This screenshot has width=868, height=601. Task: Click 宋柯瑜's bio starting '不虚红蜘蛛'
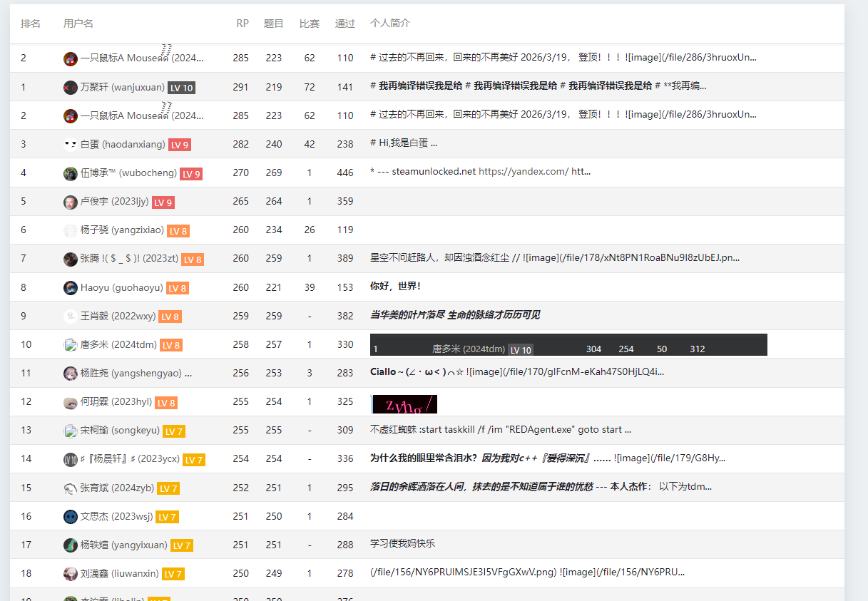pos(501,429)
